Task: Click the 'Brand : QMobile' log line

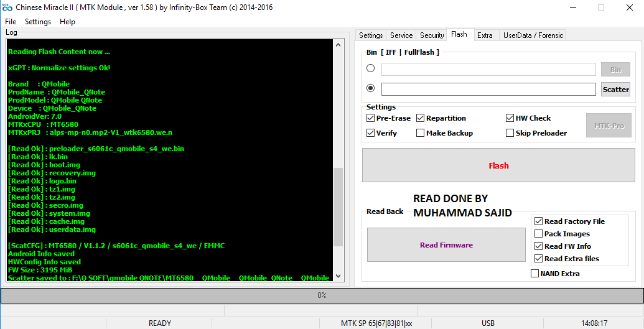Action: pos(39,84)
